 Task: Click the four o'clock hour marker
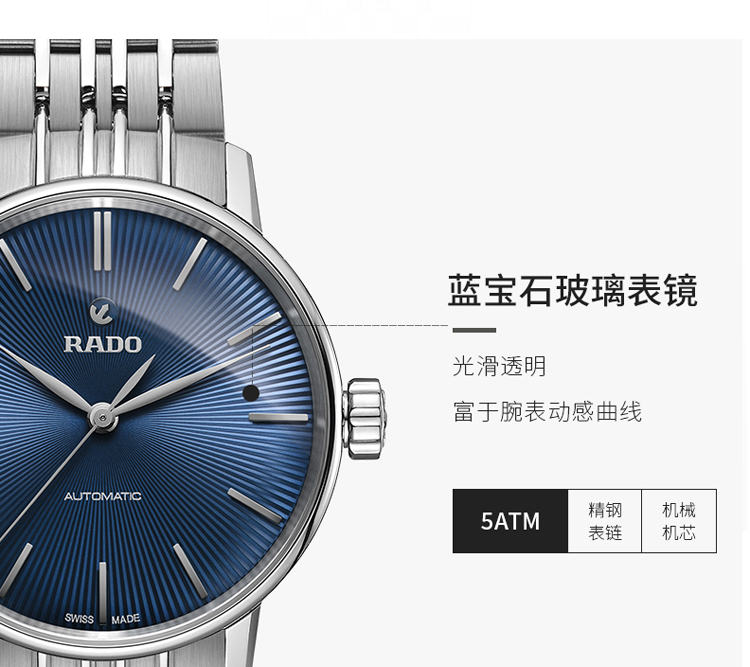[255, 506]
